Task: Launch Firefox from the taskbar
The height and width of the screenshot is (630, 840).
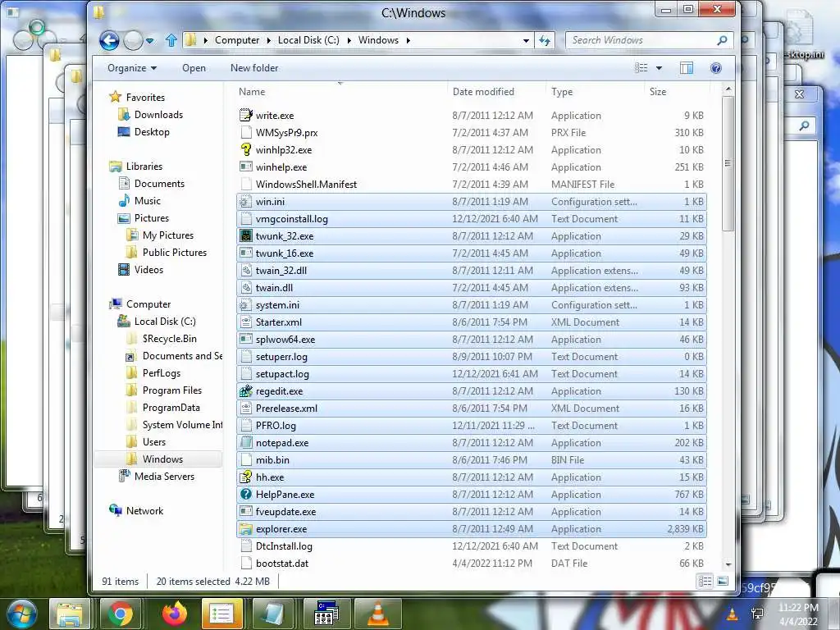Action: [x=175, y=614]
